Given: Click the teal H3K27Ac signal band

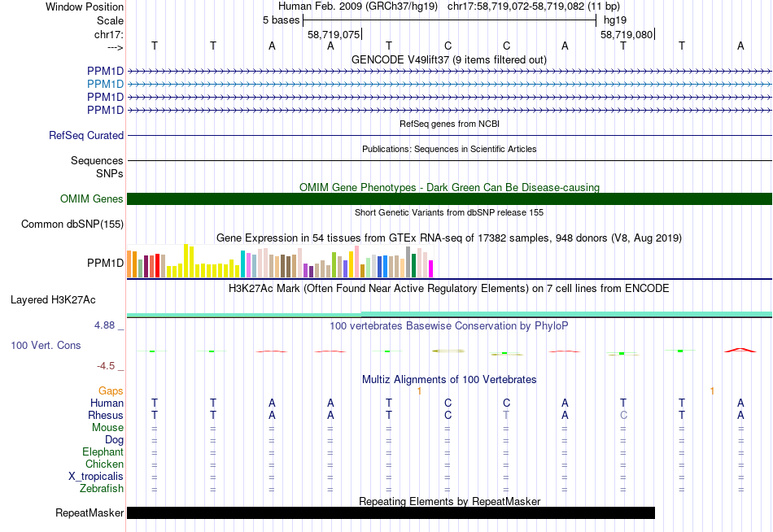Looking at the screenshot, I should tap(449, 314).
